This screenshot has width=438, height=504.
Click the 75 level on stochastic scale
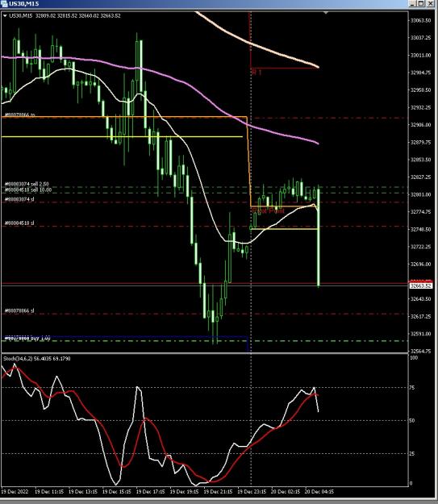(412, 388)
